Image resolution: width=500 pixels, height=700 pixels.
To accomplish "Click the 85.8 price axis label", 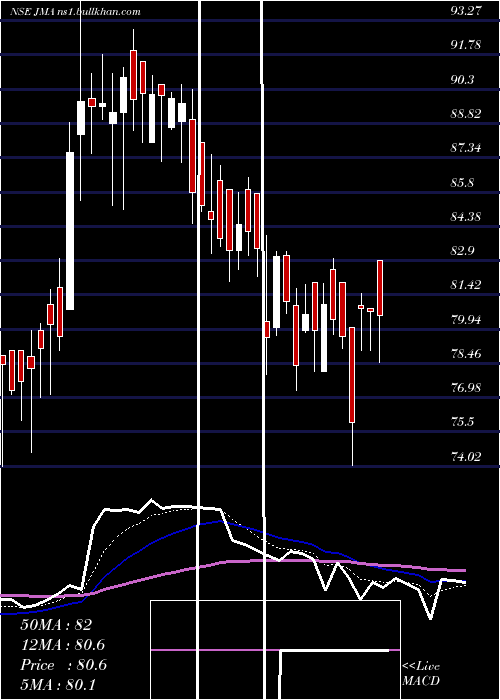I will pyautogui.click(x=463, y=183).
